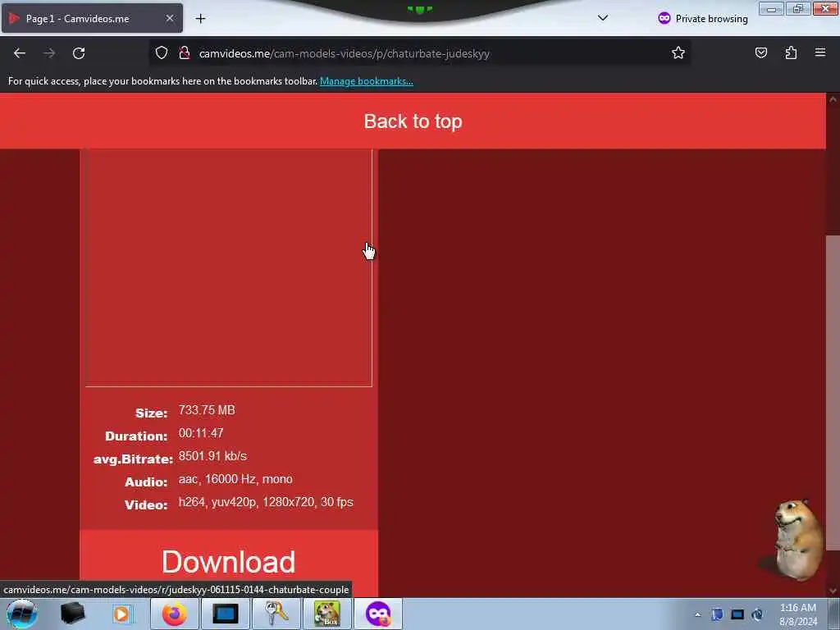Open the Windows Start orb
840x630 pixels.
[x=21, y=614]
